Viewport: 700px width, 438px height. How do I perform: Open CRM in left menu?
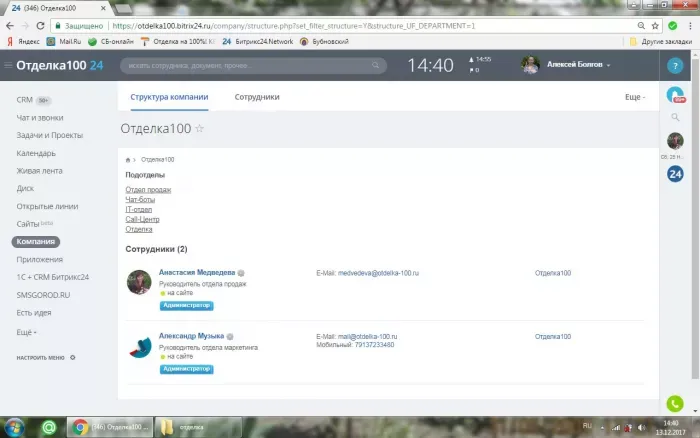coord(25,100)
